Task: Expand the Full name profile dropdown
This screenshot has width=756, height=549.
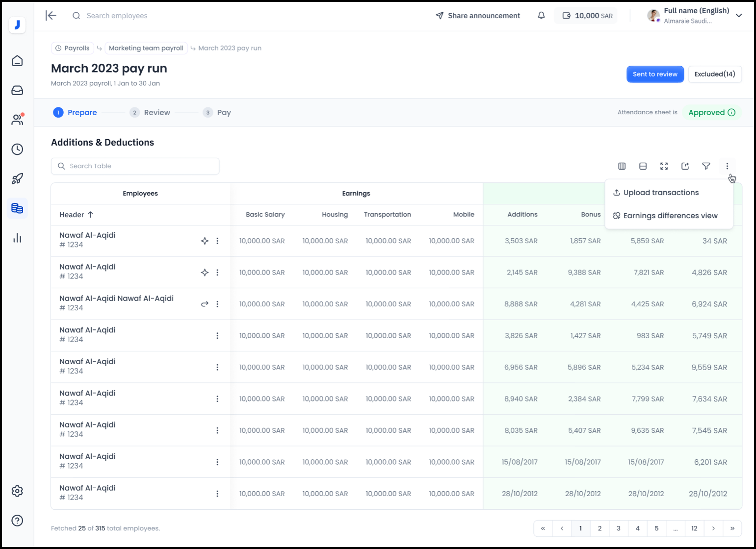Action: 738,16
